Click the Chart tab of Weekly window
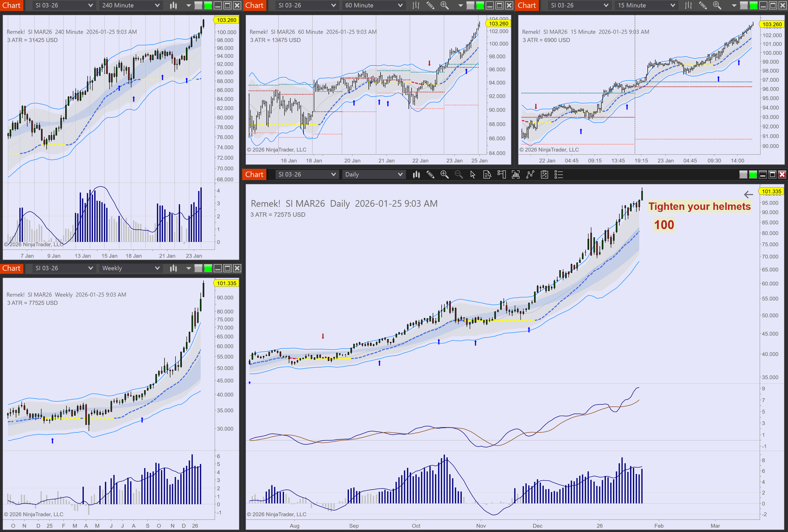 (x=12, y=268)
